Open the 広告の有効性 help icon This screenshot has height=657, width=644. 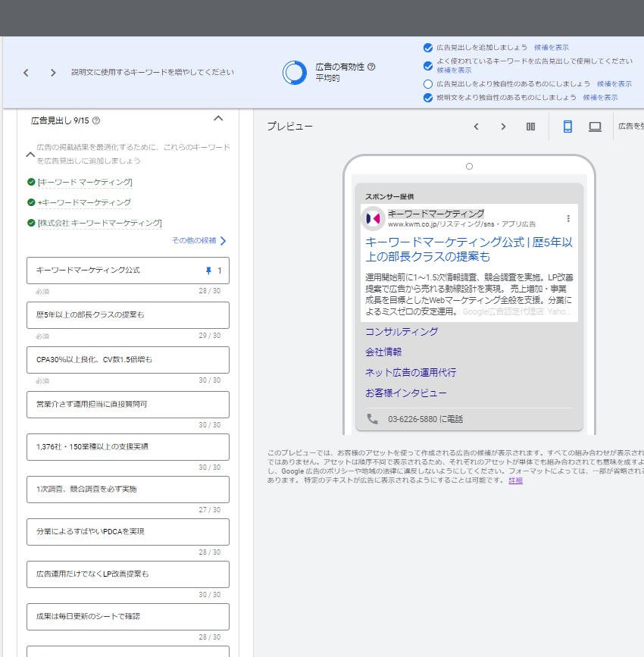(371, 67)
